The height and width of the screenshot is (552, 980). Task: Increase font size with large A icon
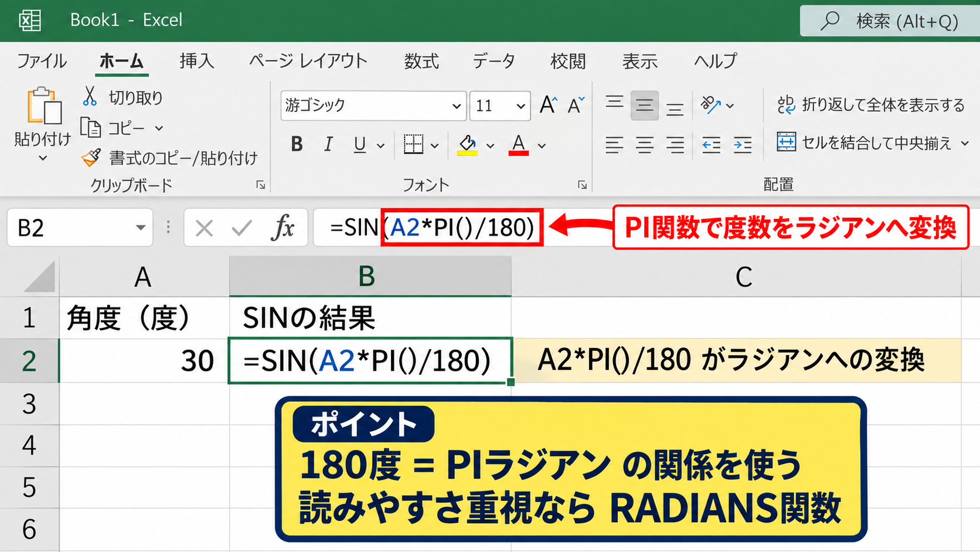point(549,105)
